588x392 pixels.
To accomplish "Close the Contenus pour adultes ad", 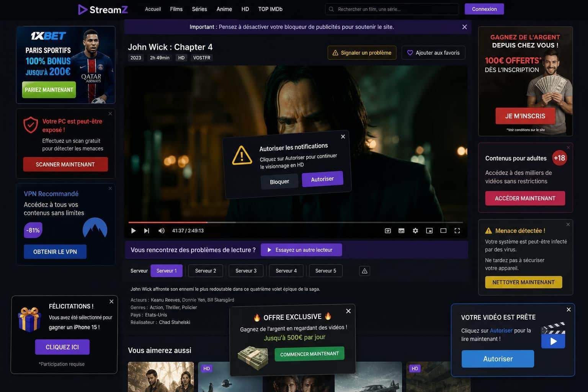I will pyautogui.click(x=568, y=148).
